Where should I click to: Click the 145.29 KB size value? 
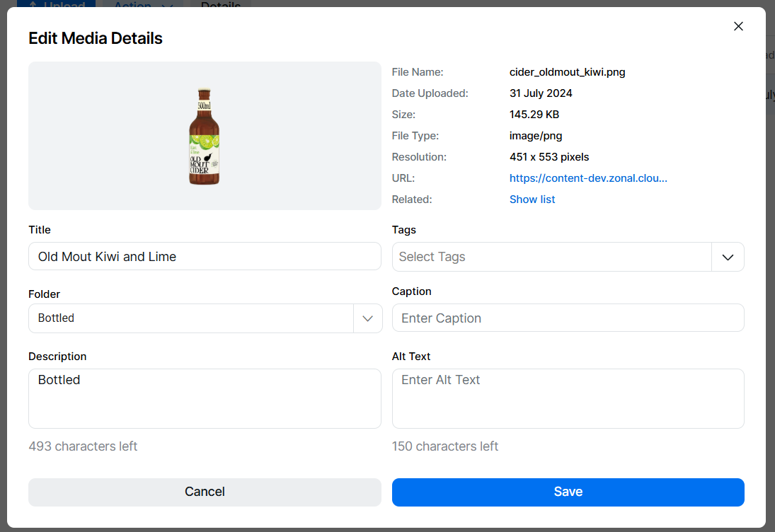click(x=534, y=115)
